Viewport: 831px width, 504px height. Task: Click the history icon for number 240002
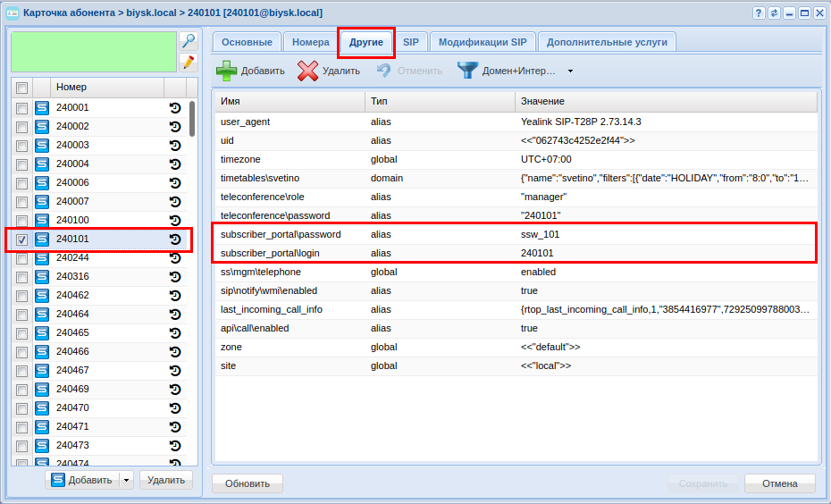(x=175, y=126)
